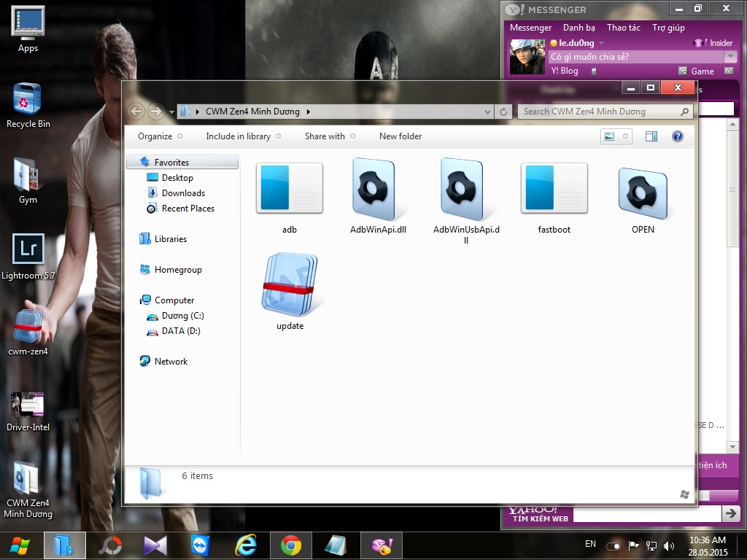Open the adb file icon
The width and height of the screenshot is (747, 560).
290,189
